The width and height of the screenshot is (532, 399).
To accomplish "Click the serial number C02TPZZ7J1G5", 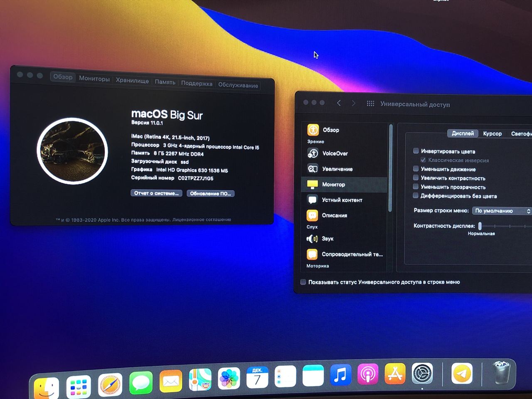I will point(196,178).
